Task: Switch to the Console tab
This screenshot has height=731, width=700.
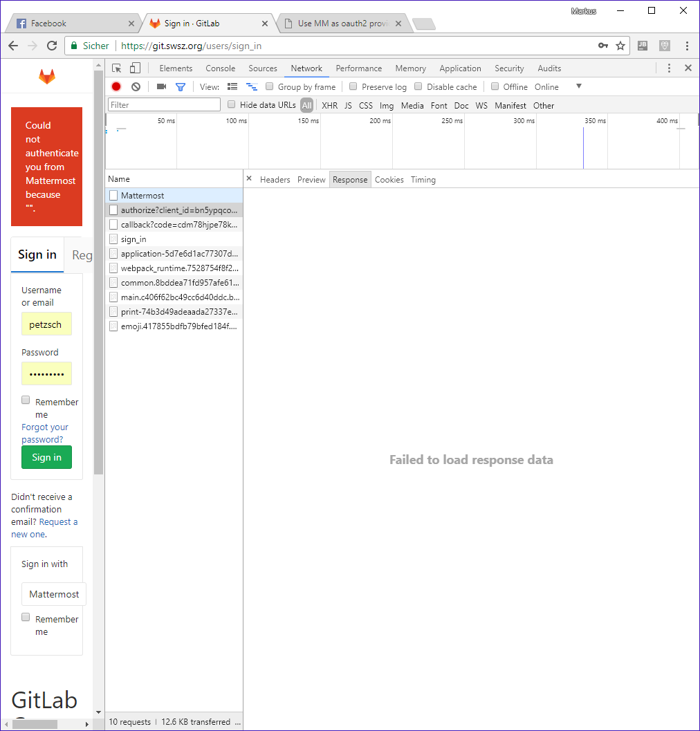Action: tap(220, 68)
